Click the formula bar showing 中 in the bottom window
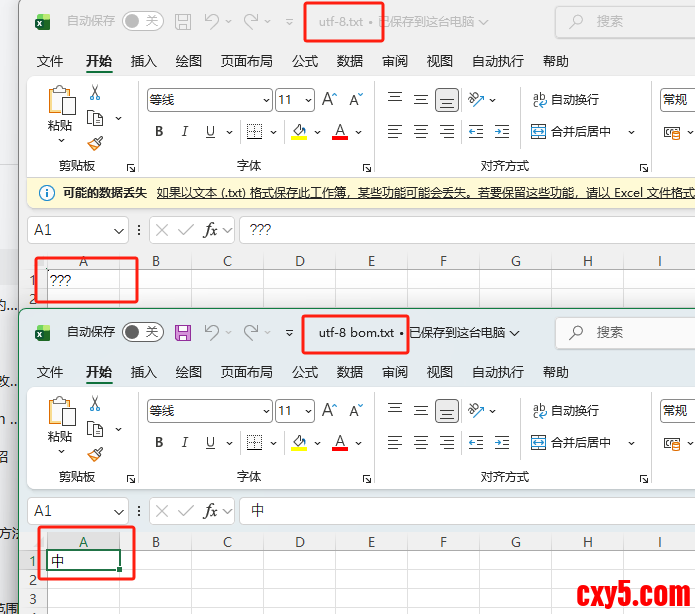Viewport: 695px width, 614px height. click(x=467, y=511)
